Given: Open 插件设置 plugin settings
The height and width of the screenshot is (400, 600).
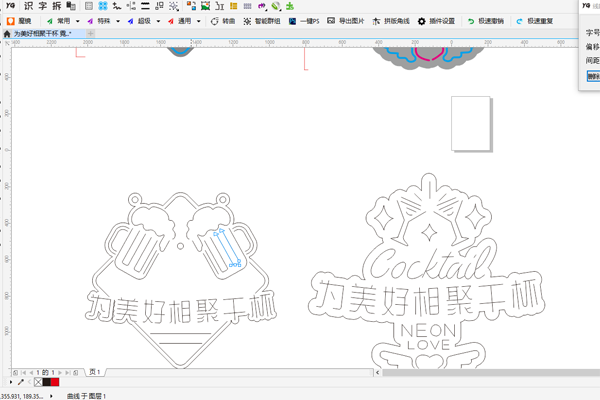Looking at the screenshot, I should 436,21.
